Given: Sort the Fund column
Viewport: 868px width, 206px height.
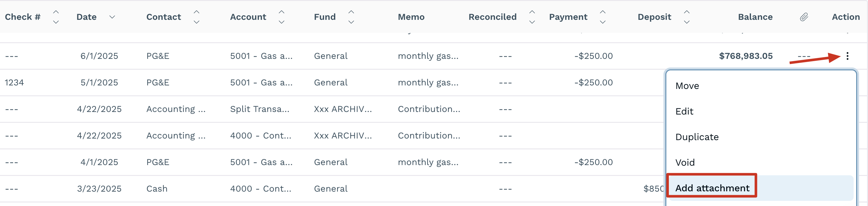Looking at the screenshot, I should [351, 17].
